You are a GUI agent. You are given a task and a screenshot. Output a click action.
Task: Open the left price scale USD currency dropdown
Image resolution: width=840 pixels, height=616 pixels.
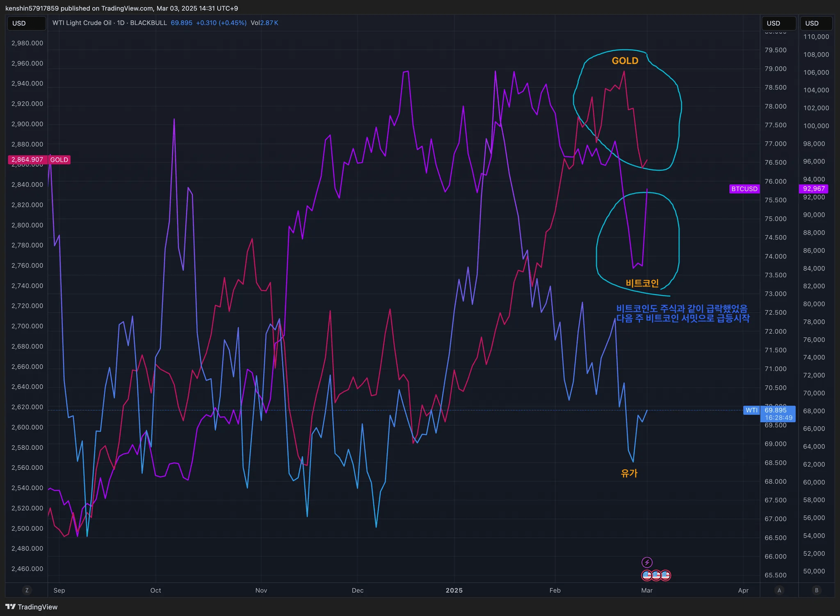[x=27, y=23]
